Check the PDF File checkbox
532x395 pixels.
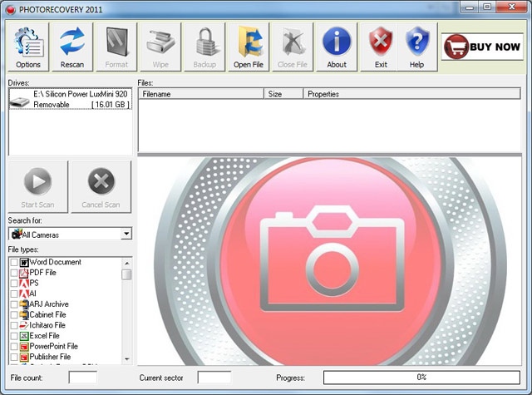click(x=14, y=273)
